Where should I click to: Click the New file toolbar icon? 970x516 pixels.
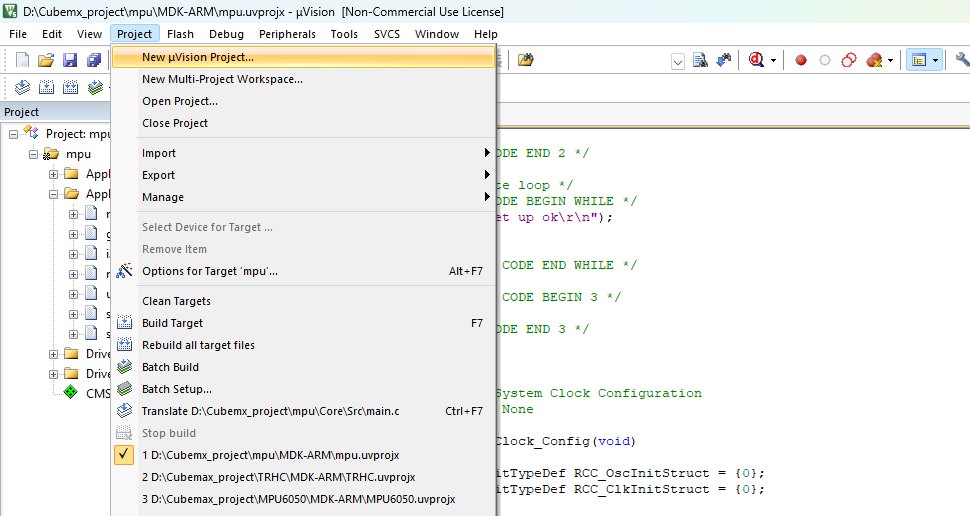point(22,60)
